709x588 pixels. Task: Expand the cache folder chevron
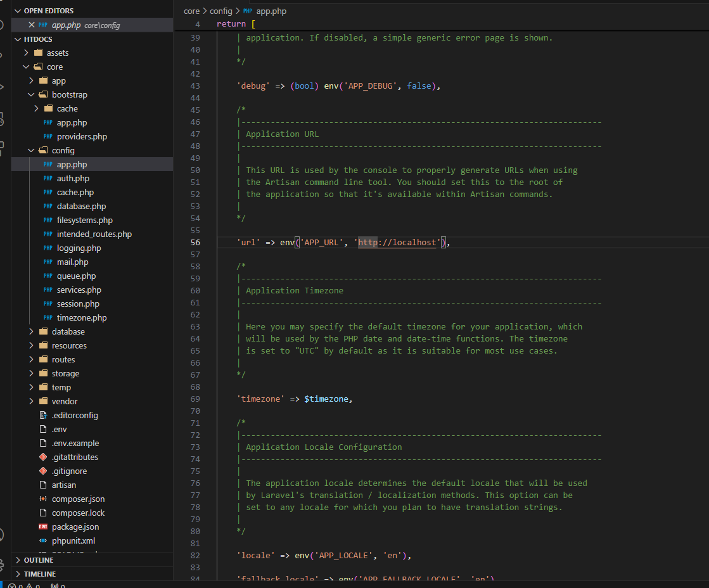pos(36,108)
